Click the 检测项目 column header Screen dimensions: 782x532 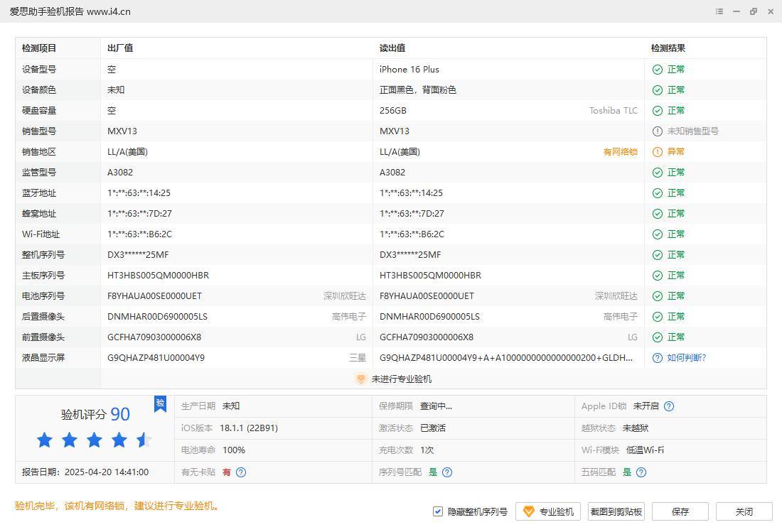pyautogui.click(x=39, y=48)
